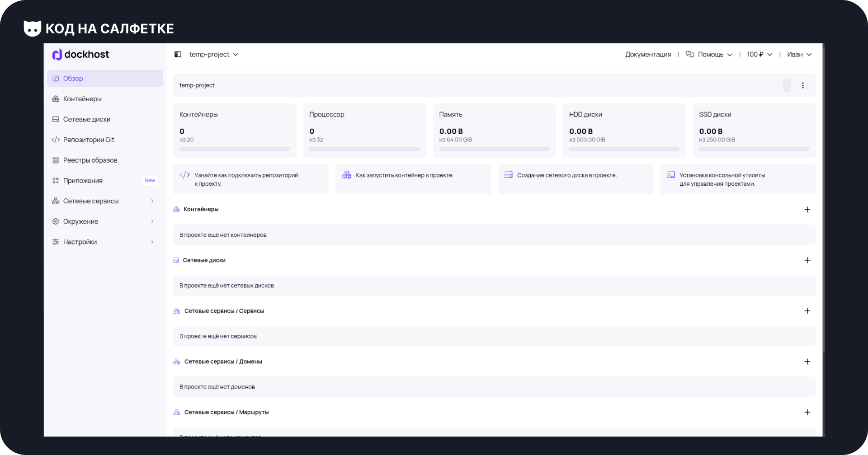Click the Контейнеры usage card

click(x=235, y=131)
